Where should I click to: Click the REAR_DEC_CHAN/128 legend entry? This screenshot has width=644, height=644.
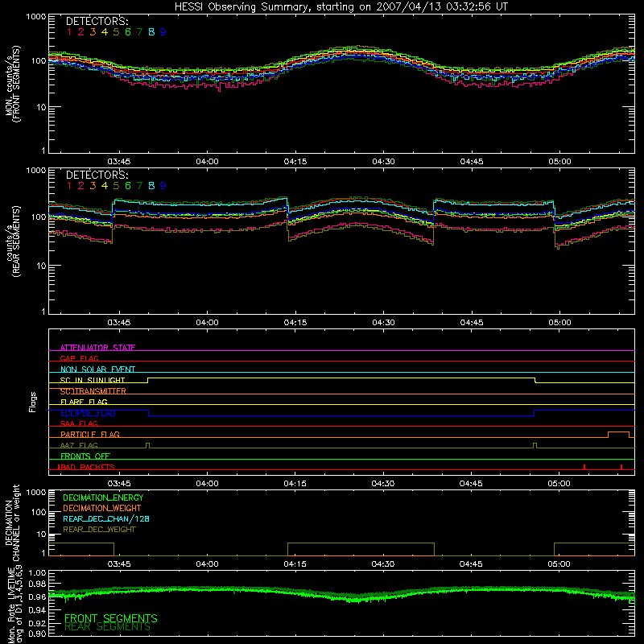106,519
